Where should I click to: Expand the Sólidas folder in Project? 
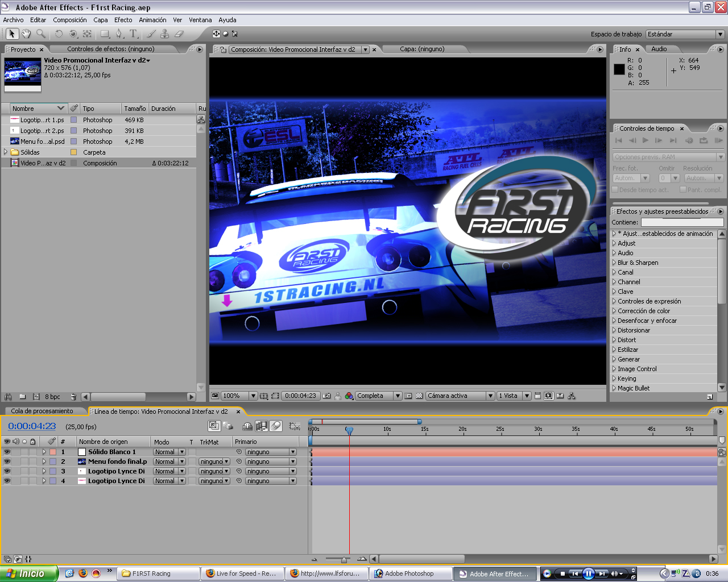click(x=6, y=152)
